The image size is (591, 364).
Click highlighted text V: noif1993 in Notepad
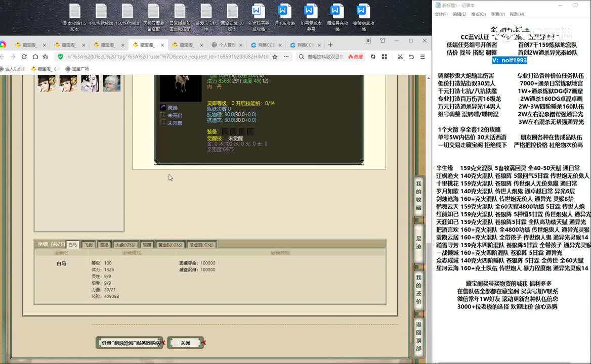pos(510,60)
